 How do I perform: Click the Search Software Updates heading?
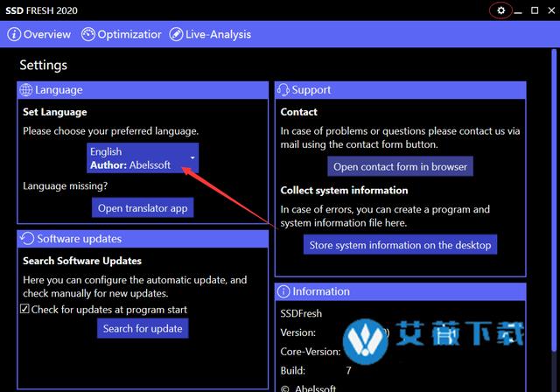pos(82,261)
